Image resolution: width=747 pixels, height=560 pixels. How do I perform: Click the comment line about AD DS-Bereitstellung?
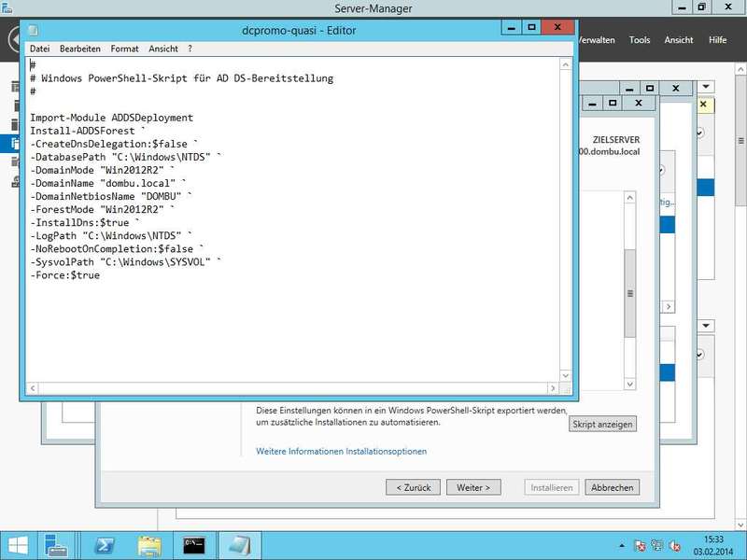[x=181, y=78]
